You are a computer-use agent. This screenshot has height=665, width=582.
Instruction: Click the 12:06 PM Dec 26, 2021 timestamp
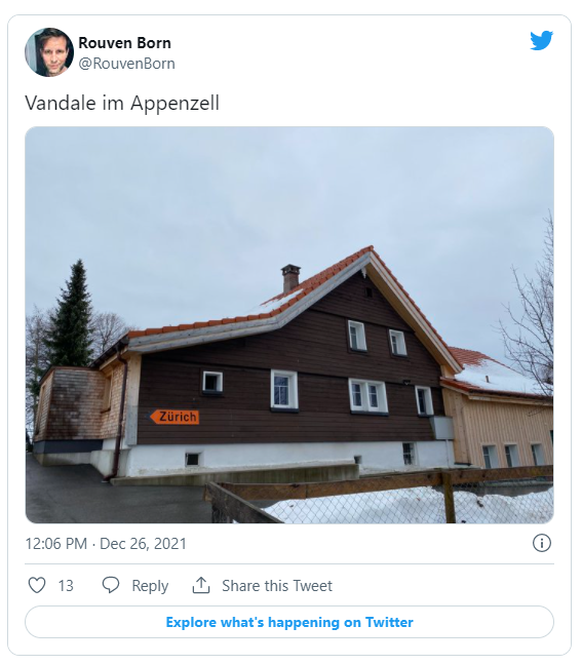pyautogui.click(x=106, y=544)
